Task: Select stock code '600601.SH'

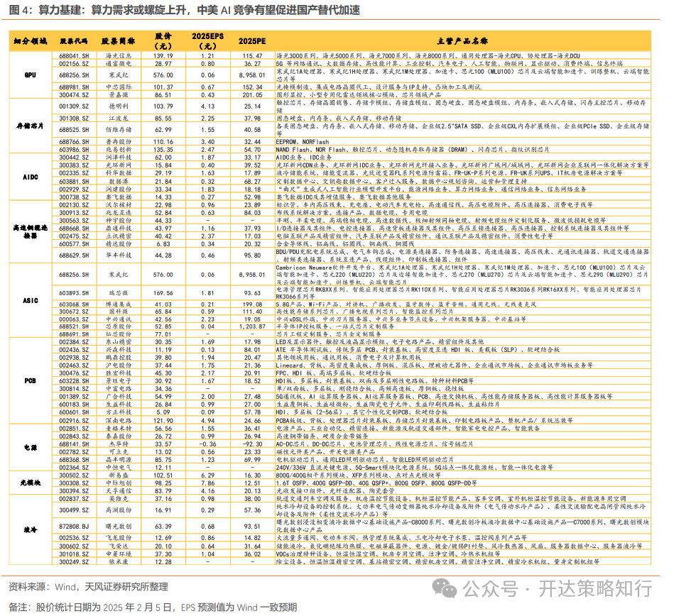Action: point(74,412)
